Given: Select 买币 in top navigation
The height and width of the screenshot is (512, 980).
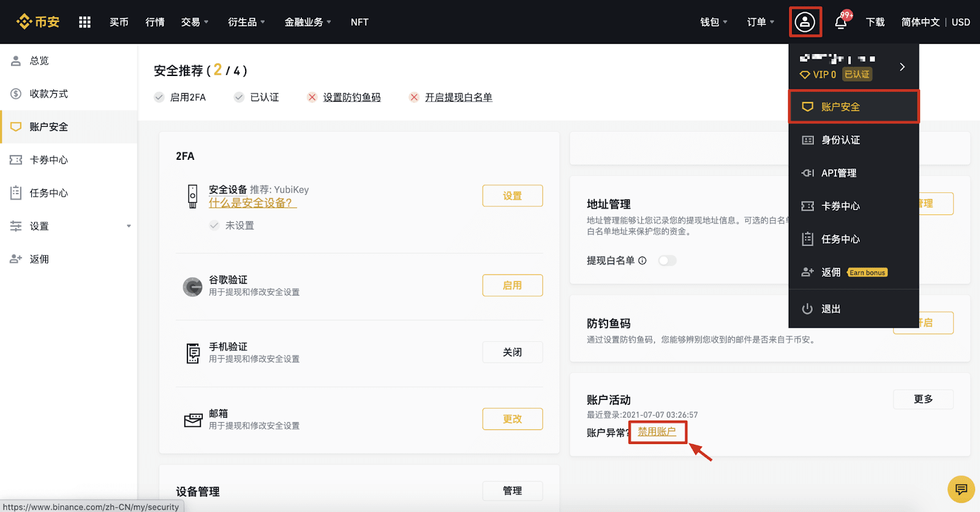Looking at the screenshot, I should tap(119, 22).
